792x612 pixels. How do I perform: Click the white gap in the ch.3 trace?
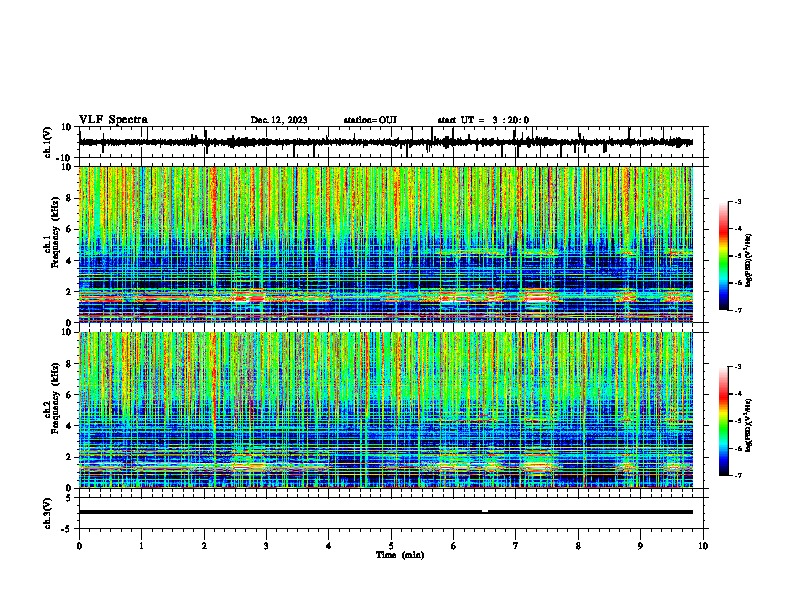[x=485, y=512]
